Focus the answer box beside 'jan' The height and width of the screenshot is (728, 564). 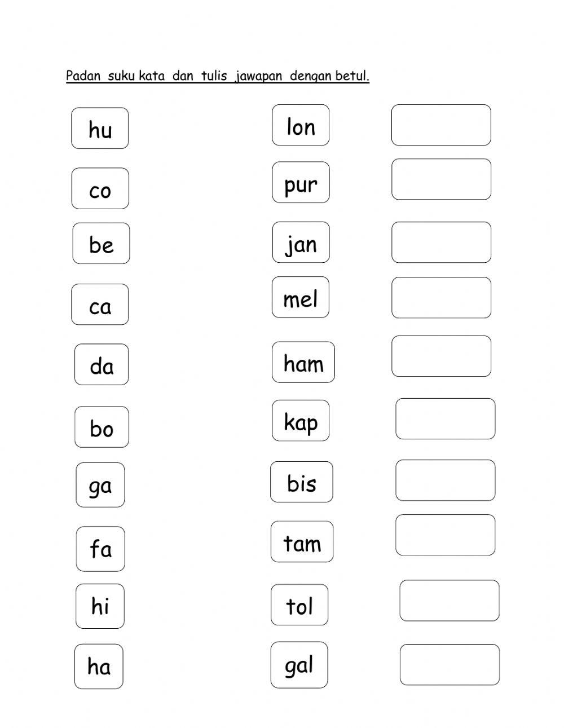pos(441,242)
